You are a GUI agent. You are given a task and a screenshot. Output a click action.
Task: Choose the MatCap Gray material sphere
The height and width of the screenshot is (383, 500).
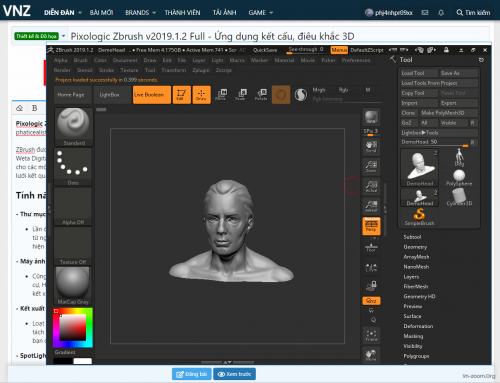coord(73,286)
